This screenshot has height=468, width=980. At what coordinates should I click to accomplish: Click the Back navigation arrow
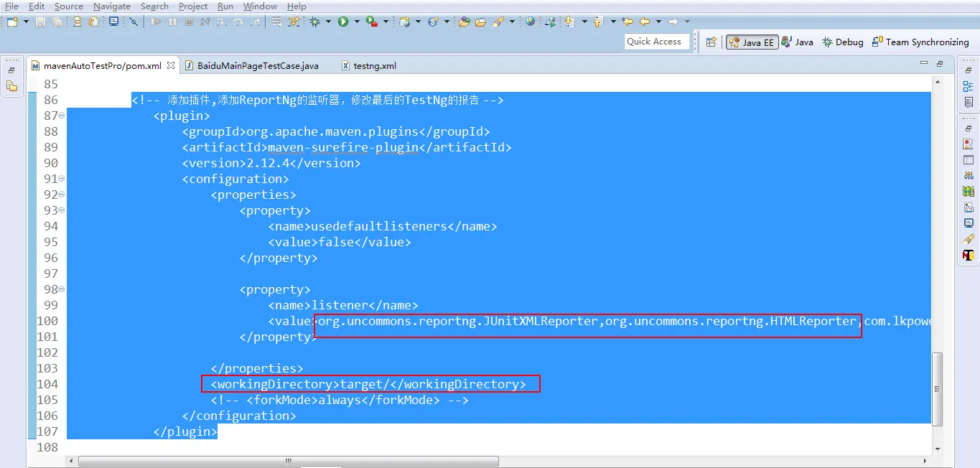pos(645,22)
